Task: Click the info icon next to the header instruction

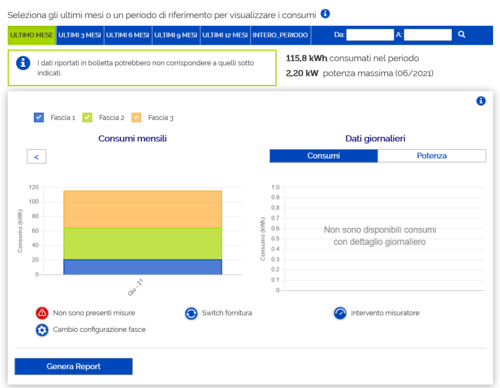Action: (325, 14)
